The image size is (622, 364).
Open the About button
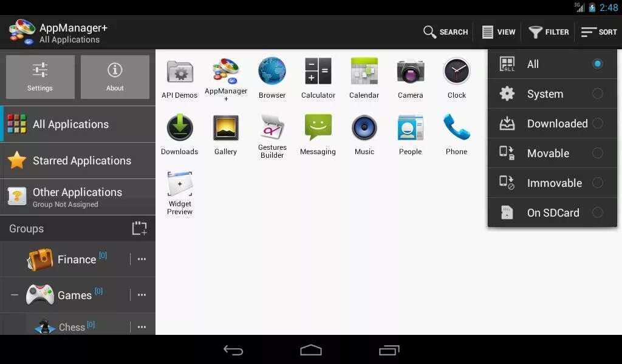[x=115, y=77]
